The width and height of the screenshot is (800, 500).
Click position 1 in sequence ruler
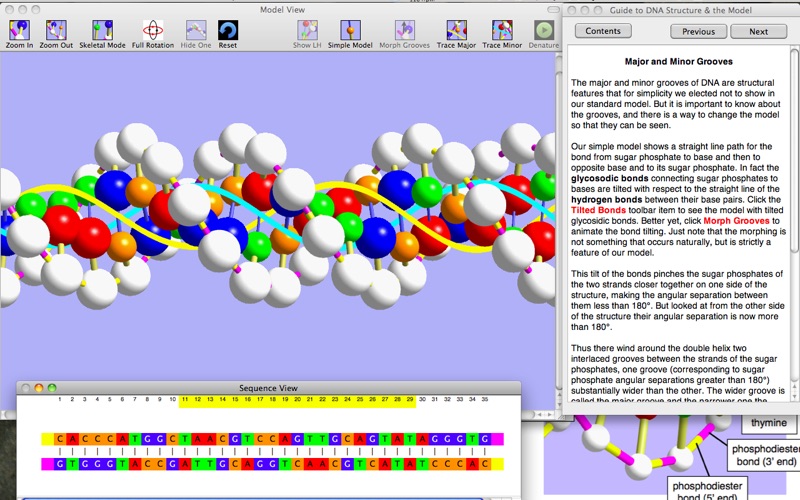[x=60, y=399]
